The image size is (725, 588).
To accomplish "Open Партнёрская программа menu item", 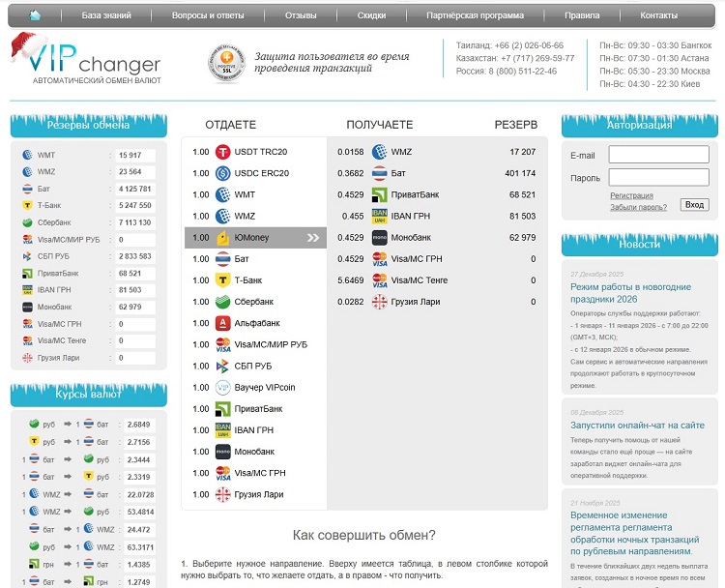I will click(475, 15).
